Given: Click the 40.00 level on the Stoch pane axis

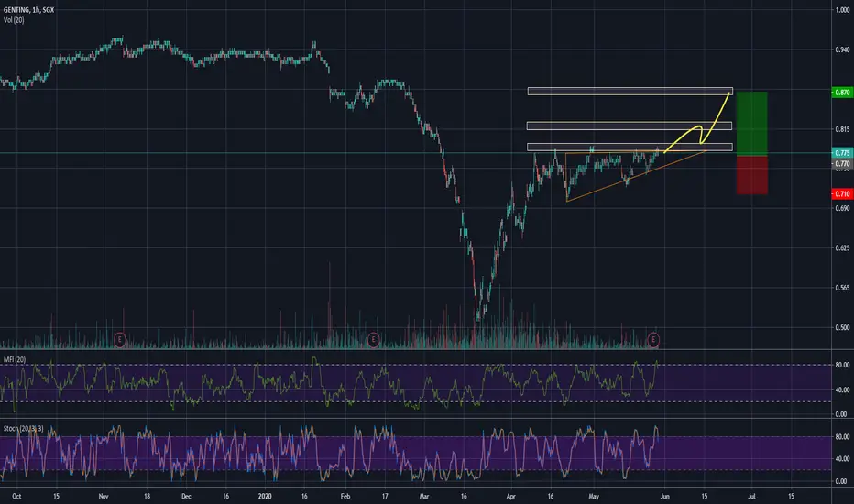Looking at the screenshot, I should pyautogui.click(x=842, y=459).
